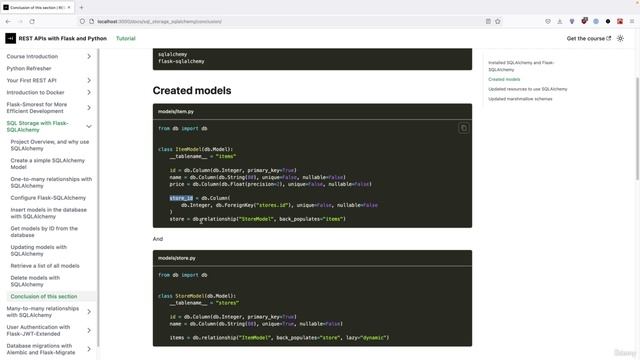The height and width of the screenshot is (360, 640).
Task: Click the browser forward arrow
Action: point(20,21)
